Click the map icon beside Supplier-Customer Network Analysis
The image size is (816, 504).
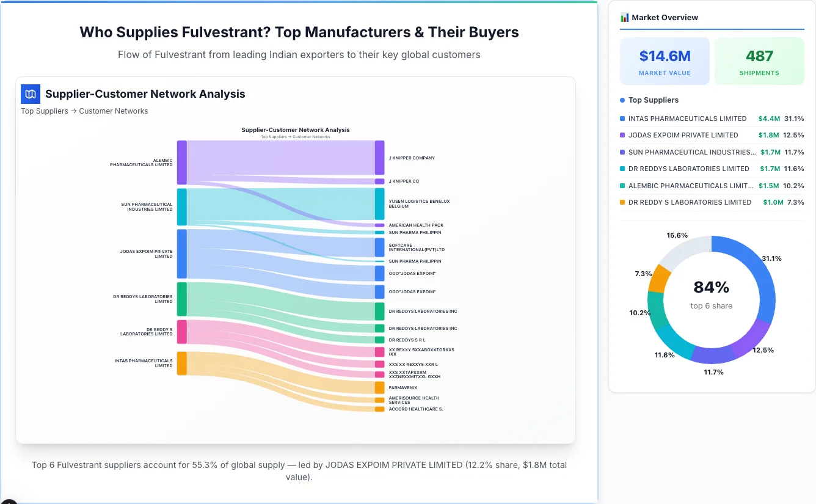click(x=30, y=94)
